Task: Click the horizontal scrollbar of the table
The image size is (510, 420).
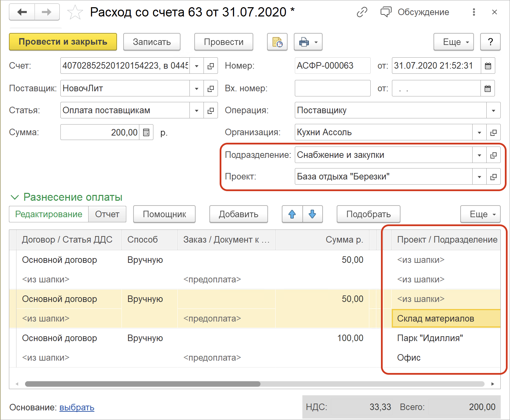Action: [x=142, y=384]
